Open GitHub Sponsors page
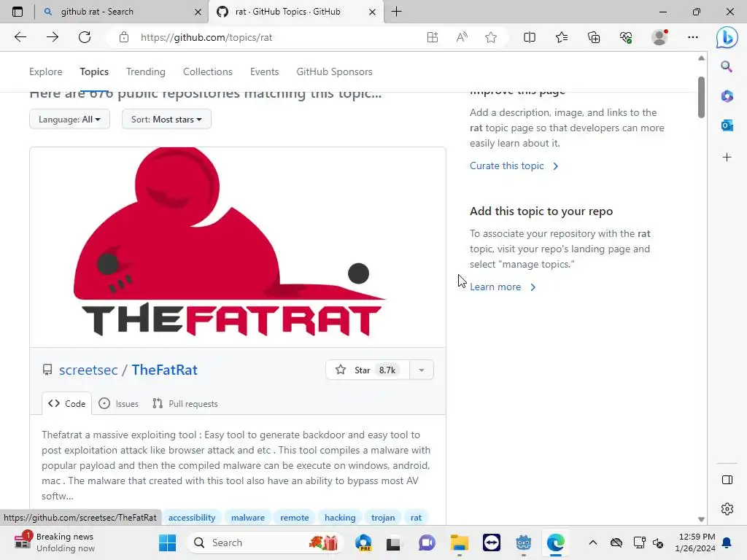Image resolution: width=747 pixels, height=560 pixels. [334, 71]
